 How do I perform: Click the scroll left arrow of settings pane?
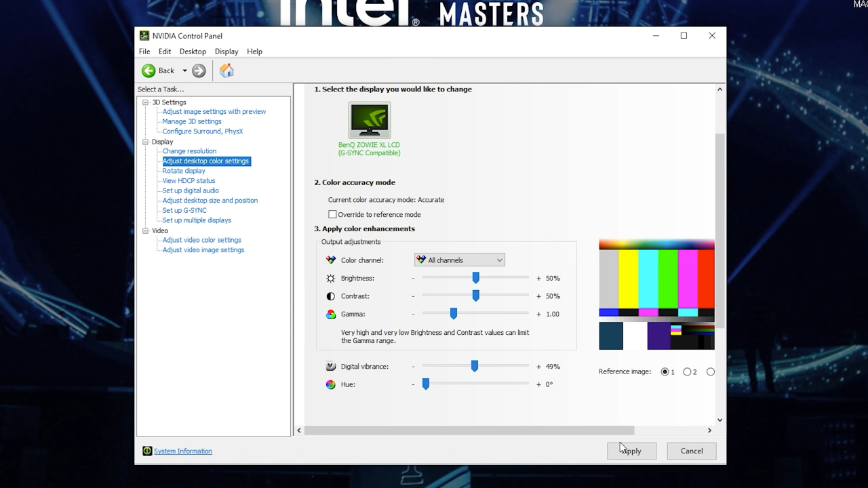coord(299,430)
